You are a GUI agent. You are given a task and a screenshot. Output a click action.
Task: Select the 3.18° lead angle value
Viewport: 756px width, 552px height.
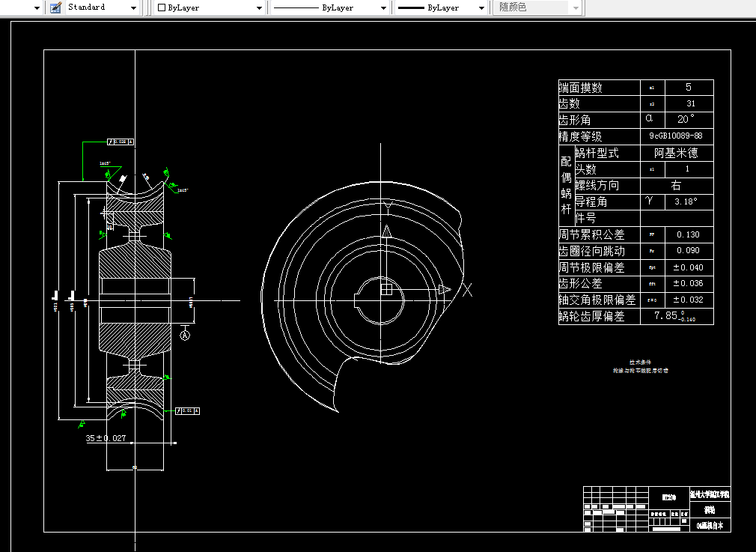coord(686,201)
